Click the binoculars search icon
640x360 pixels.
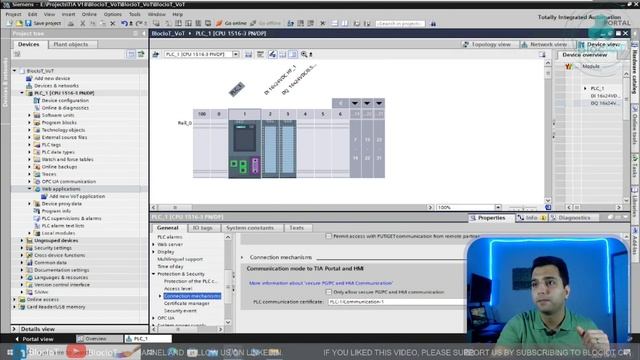coord(433,23)
